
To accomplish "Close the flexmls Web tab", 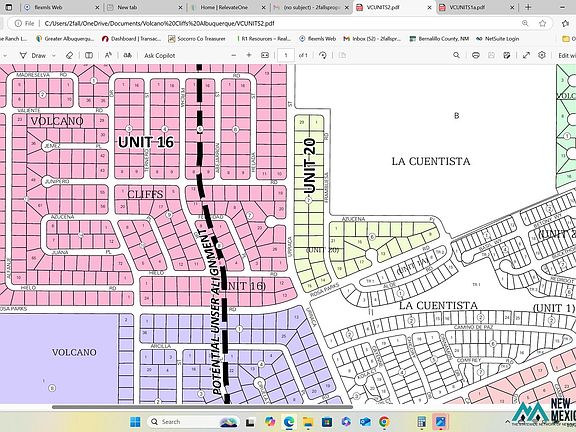I will [x=97, y=7].
